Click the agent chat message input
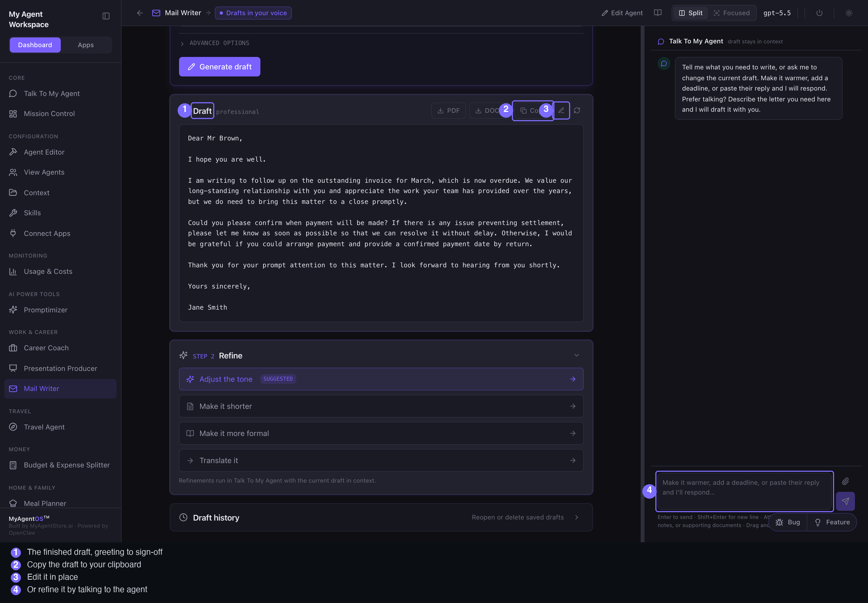Image resolution: width=868 pixels, height=603 pixels. 744,491
